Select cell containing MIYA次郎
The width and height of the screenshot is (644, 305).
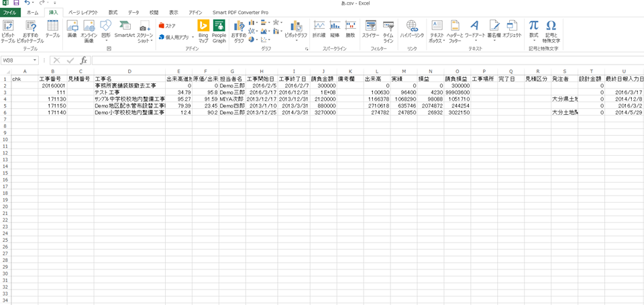[232, 99]
